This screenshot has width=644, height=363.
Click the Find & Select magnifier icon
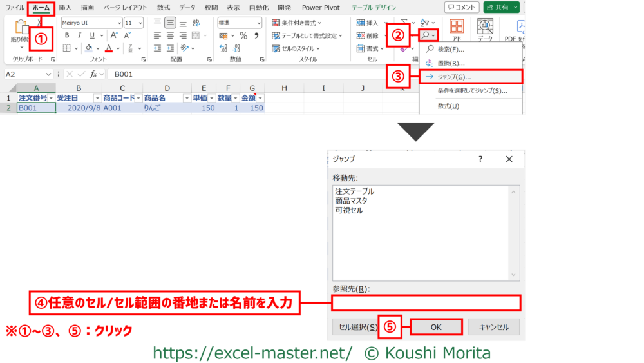426,35
